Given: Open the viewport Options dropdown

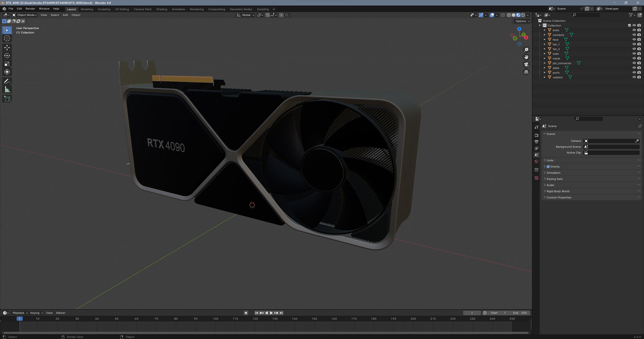Looking at the screenshot, I should point(522,21).
